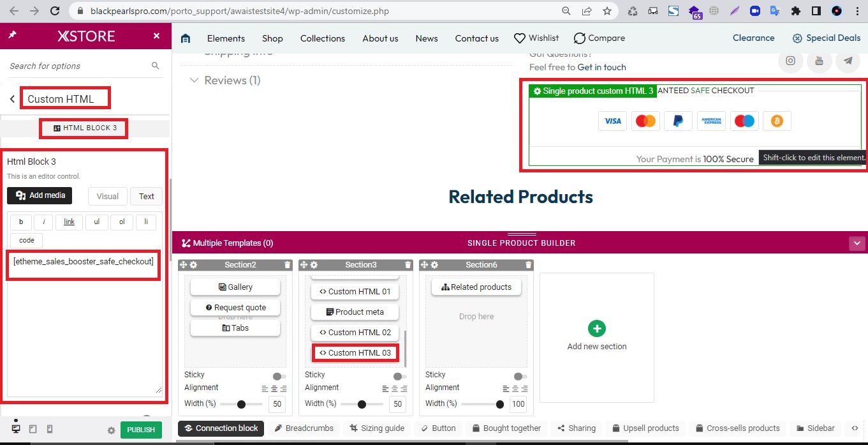Delete Section2 with trash icon
The height and width of the screenshot is (445, 868).
(287, 265)
